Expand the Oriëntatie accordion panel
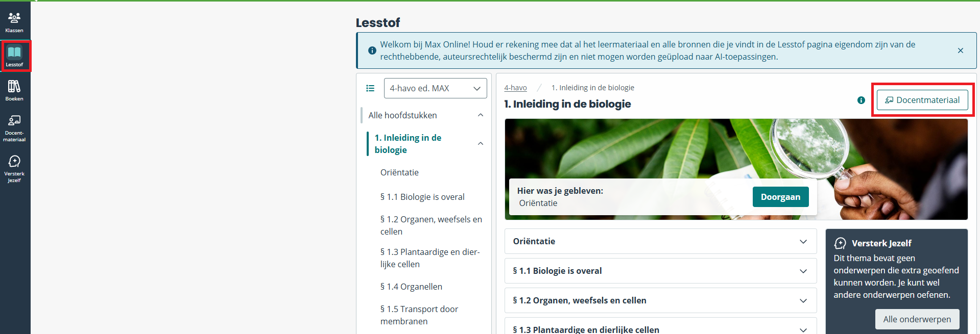This screenshot has height=334, width=980. [x=660, y=241]
